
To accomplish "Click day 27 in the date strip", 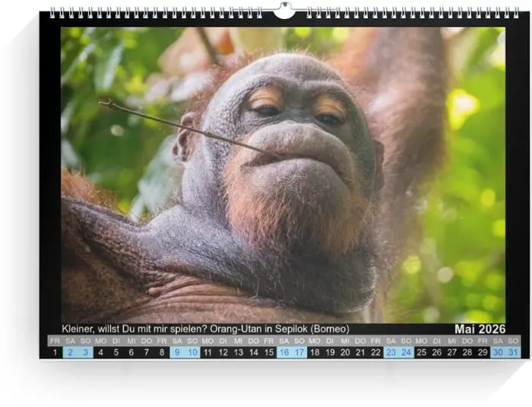I will [x=452, y=352].
